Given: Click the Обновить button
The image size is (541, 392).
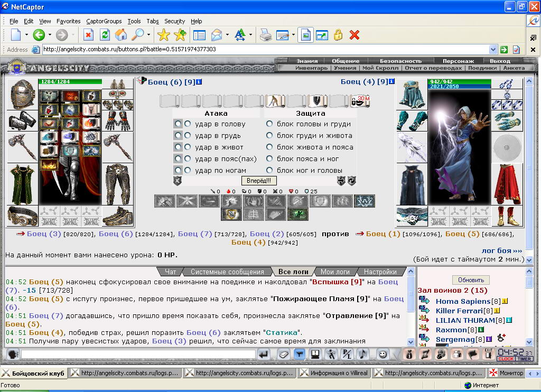Looking at the screenshot, I should coord(471,280).
